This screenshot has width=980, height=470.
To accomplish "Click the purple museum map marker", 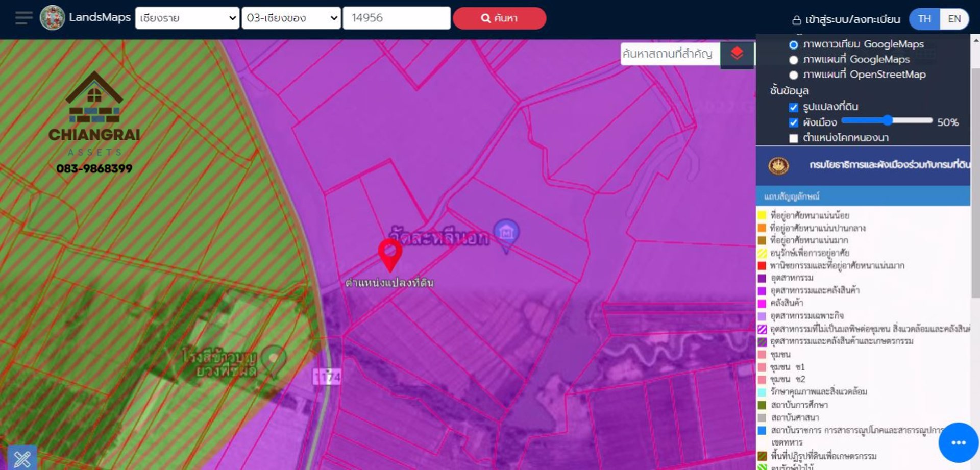I will pos(506,234).
